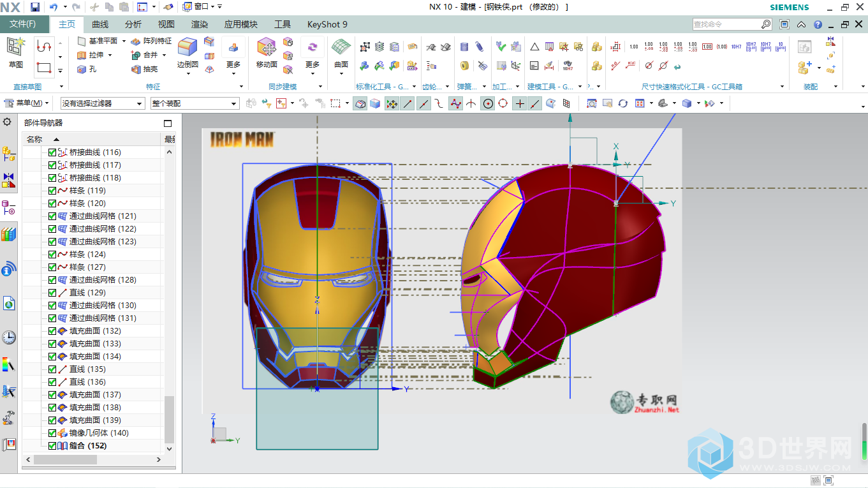Switch to the 分析 ribbon tab
Screen dimensions: 868x488
133,24
